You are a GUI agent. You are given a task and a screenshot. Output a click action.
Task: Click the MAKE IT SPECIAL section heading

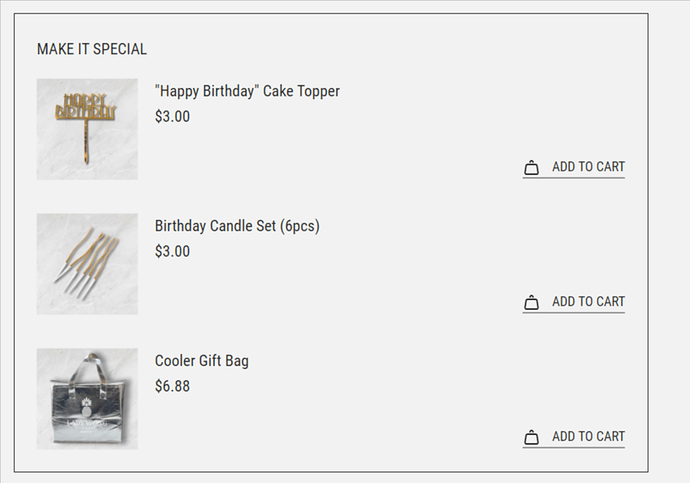pos(92,49)
